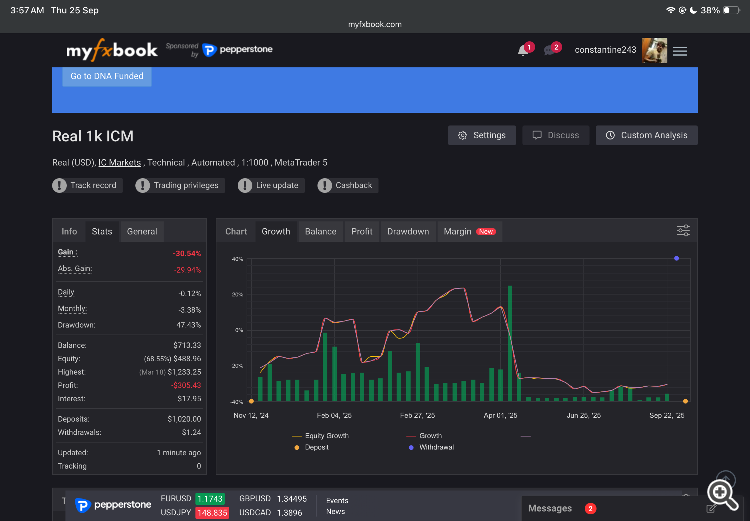Open the IC Markets broker link
Image resolution: width=750 pixels, height=521 pixels.
(x=120, y=163)
